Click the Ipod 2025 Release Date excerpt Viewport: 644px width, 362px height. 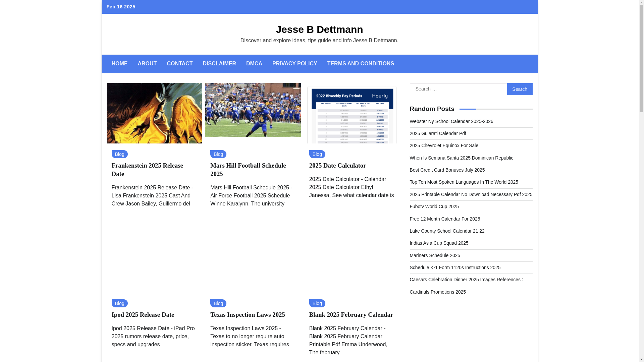153,337
